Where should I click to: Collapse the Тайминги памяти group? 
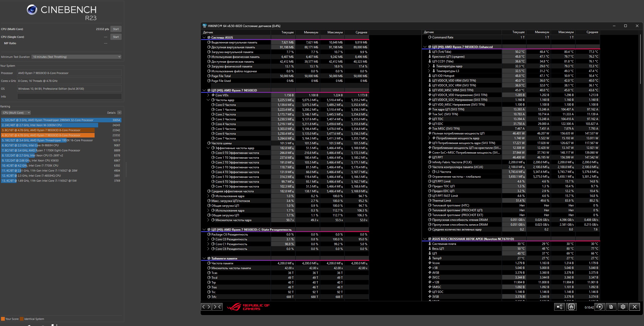(204, 259)
